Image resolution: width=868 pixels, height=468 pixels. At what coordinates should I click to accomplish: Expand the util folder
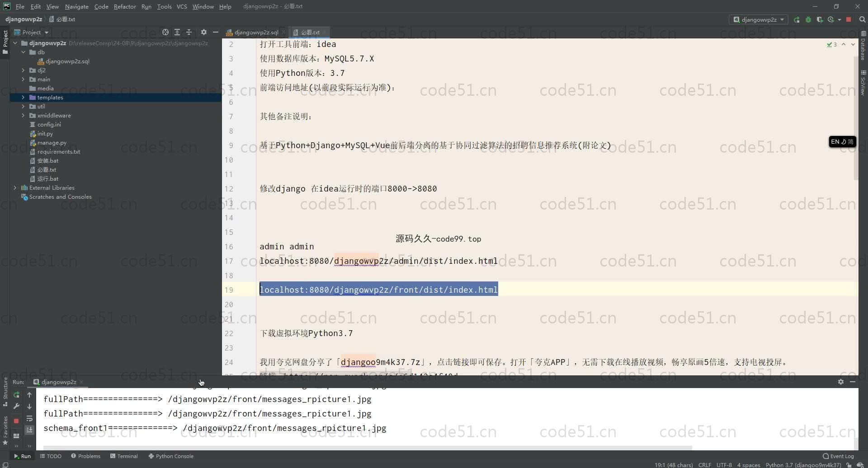[23, 106]
